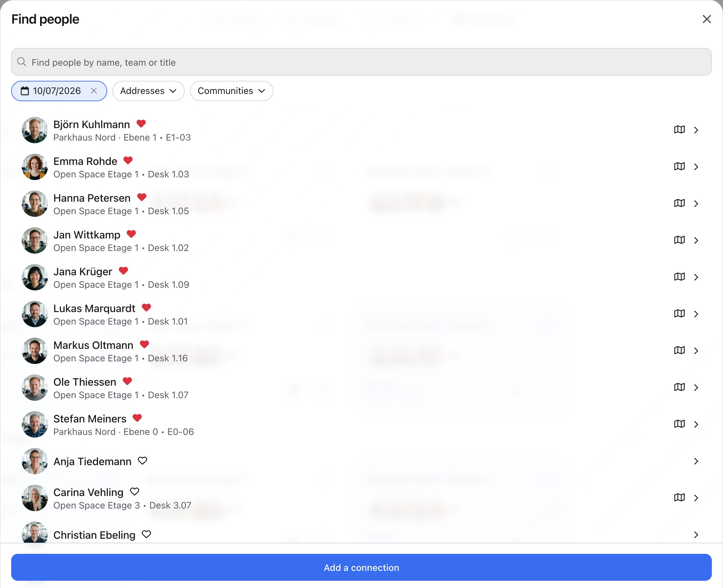Favorite Anja Tiedemann with the heart outline
This screenshot has height=588, width=723.
point(142,461)
